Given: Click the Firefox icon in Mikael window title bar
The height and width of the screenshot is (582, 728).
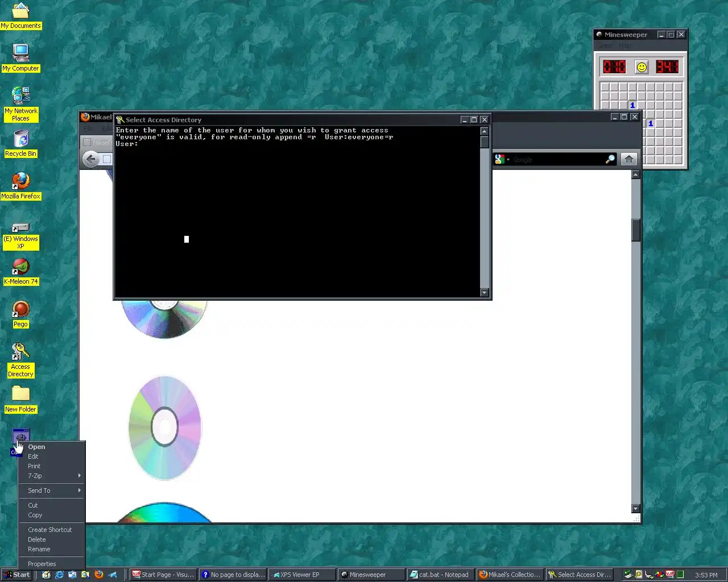Looking at the screenshot, I should click(85, 117).
